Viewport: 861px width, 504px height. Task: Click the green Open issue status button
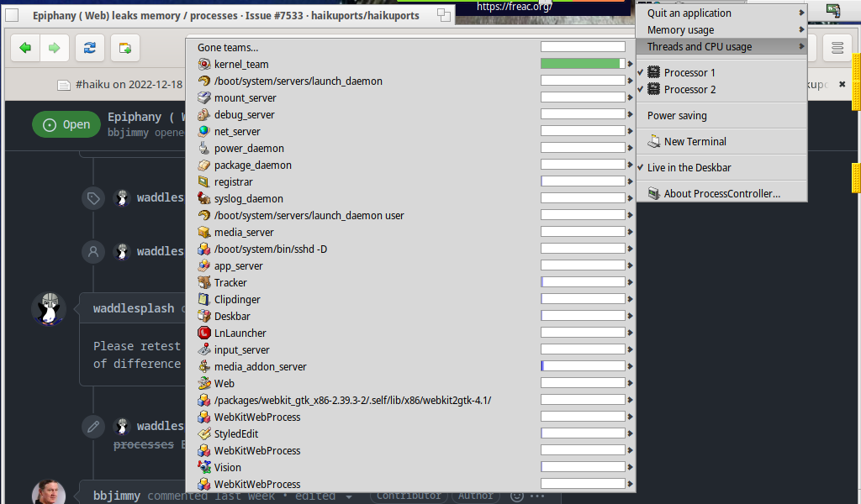click(66, 123)
